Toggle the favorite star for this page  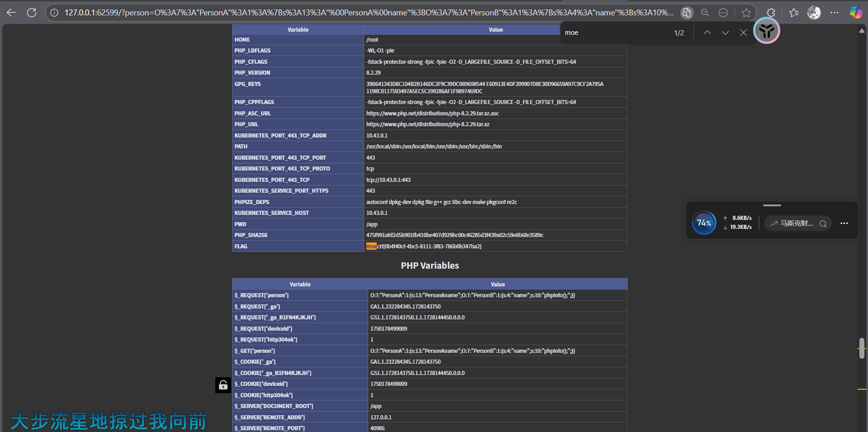(747, 13)
